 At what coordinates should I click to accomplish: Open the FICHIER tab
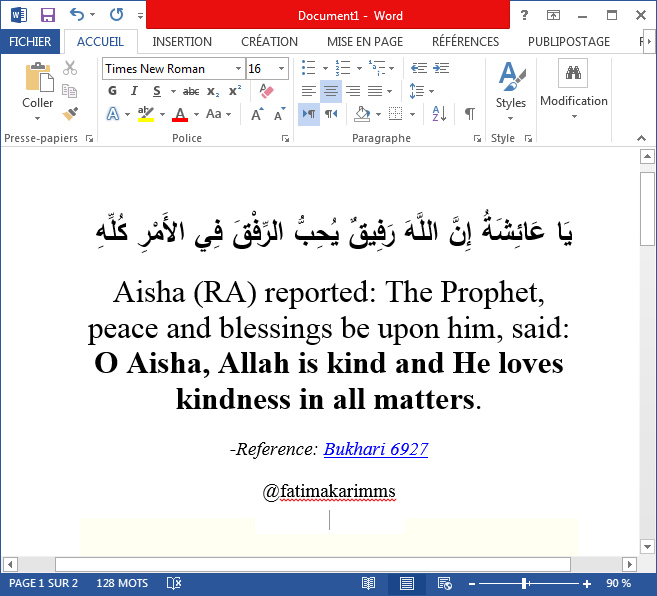30,41
